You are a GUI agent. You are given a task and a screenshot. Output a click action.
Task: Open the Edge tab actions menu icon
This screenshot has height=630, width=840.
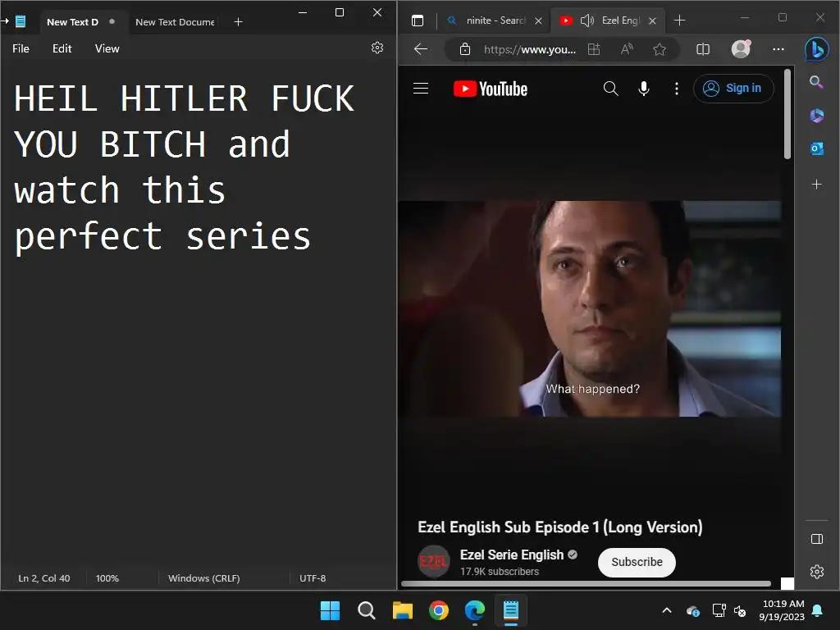pyautogui.click(x=418, y=21)
